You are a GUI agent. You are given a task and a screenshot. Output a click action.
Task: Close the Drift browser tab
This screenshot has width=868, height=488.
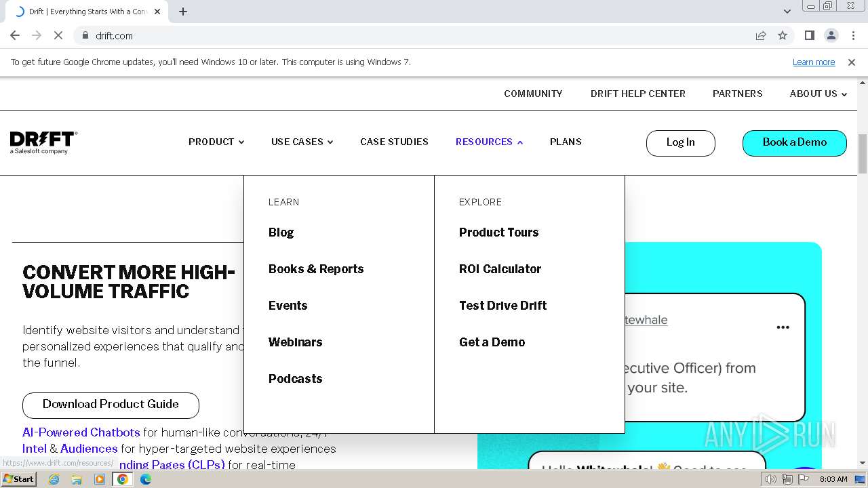157,12
